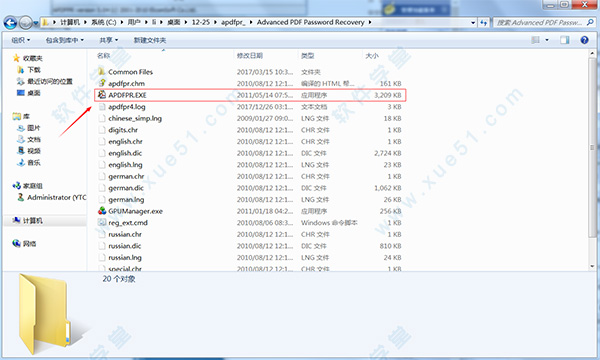Click the 2,724 KB size cell
Screen dimensions: 600x360
pyautogui.click(x=388, y=153)
